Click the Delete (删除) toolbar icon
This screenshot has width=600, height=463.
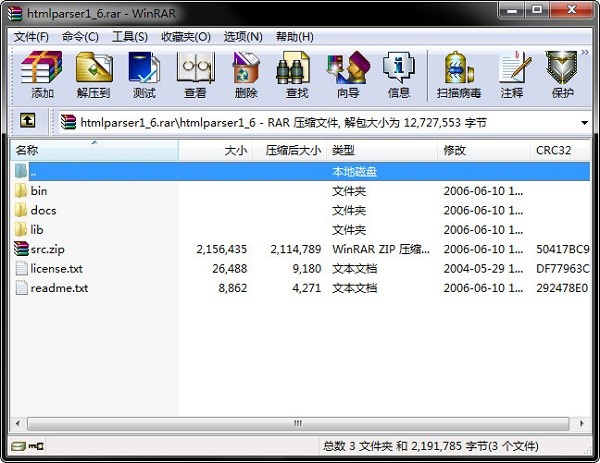tap(246, 67)
